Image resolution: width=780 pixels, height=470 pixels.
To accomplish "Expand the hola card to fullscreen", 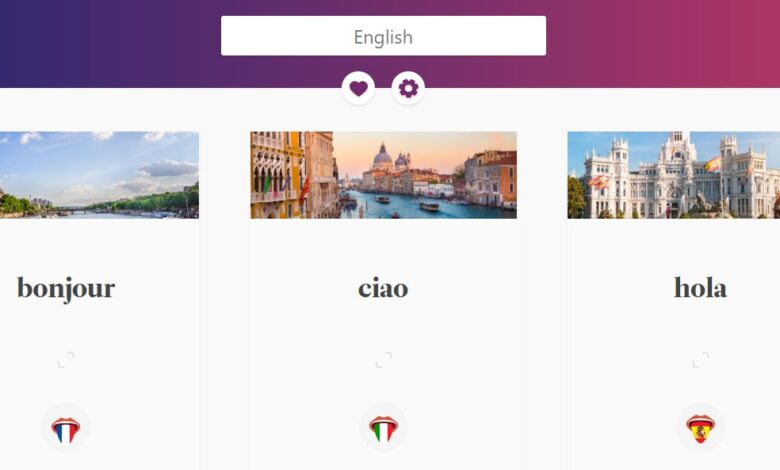I will point(700,360).
